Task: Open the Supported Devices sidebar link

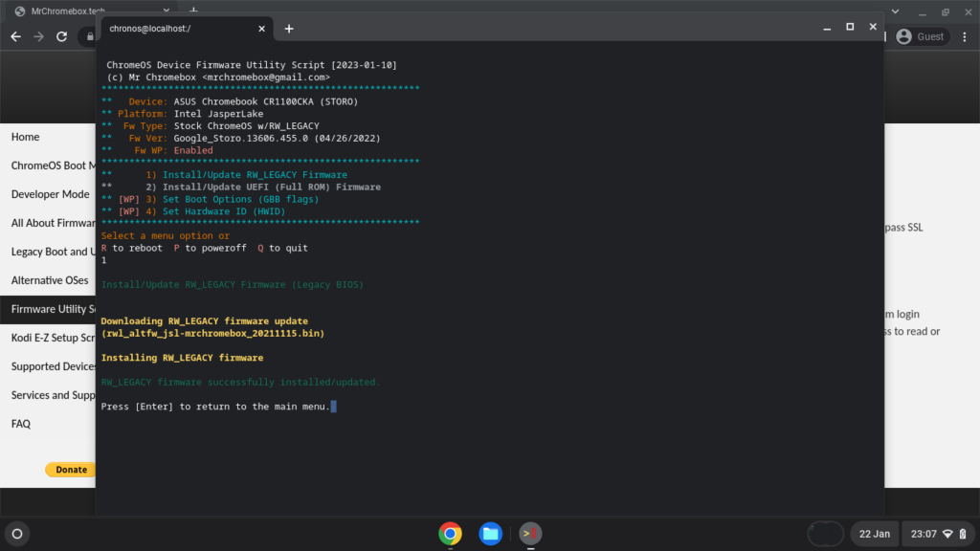Action: (x=50, y=366)
